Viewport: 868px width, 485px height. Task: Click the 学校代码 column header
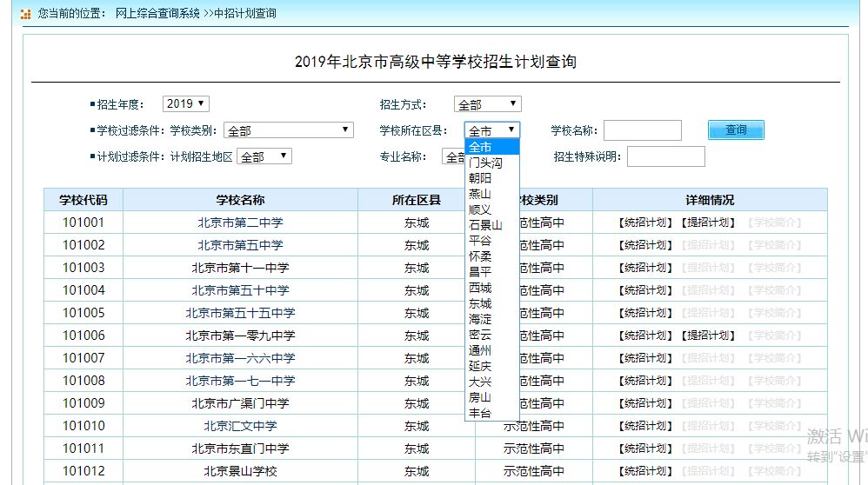(83, 200)
